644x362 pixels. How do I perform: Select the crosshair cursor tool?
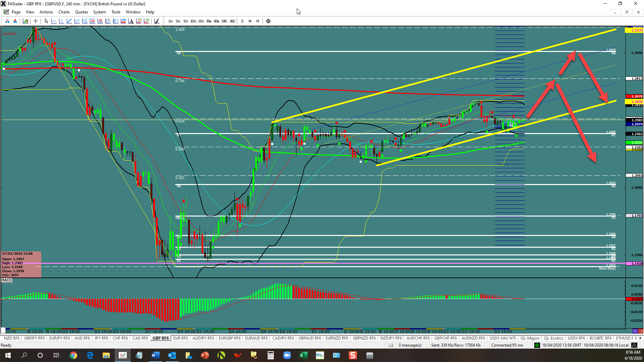[36, 21]
